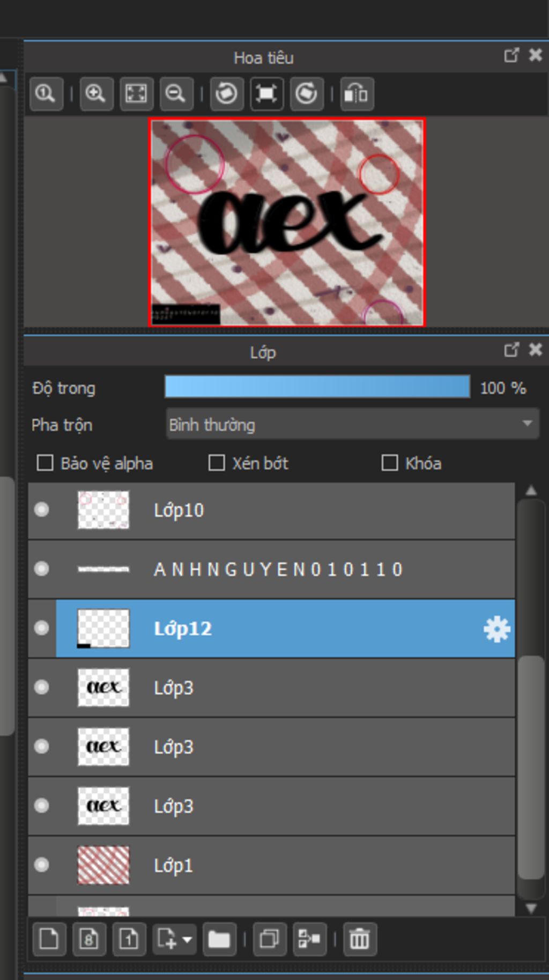This screenshot has width=549, height=980.
Task: Expand add special layer dropdown arrow
Action: [187, 939]
